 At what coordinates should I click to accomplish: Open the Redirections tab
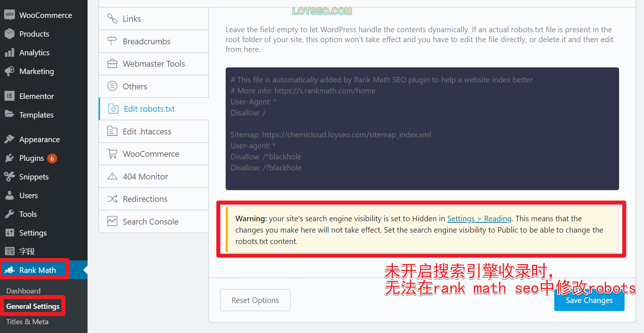[153, 199]
